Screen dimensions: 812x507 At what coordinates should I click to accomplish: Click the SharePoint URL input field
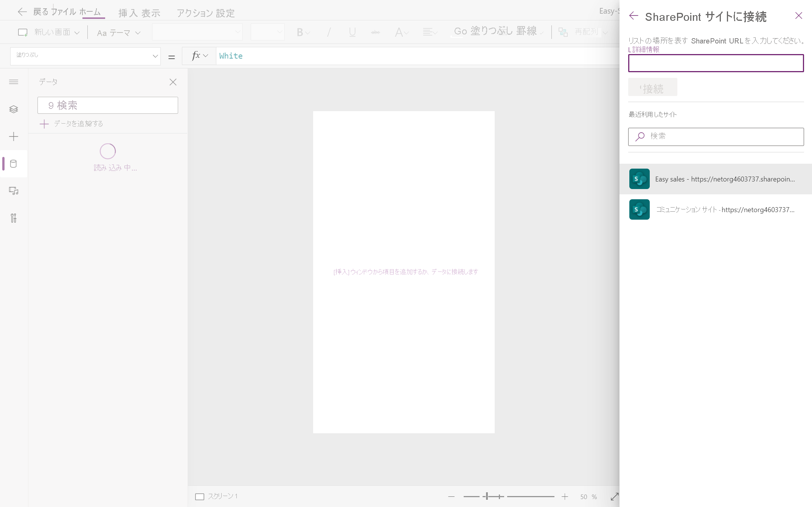coord(716,63)
